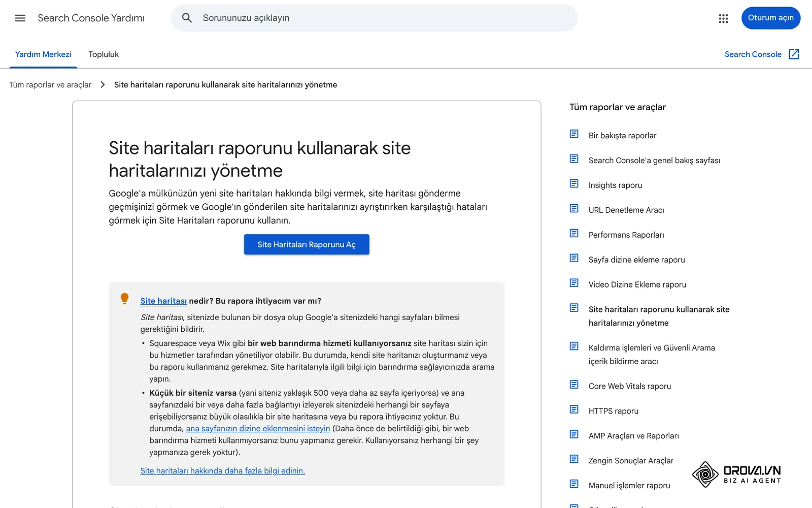812x508 pixels.
Task: Click the document icon beside AMP Araçları ve Raporları
Action: pos(574,434)
